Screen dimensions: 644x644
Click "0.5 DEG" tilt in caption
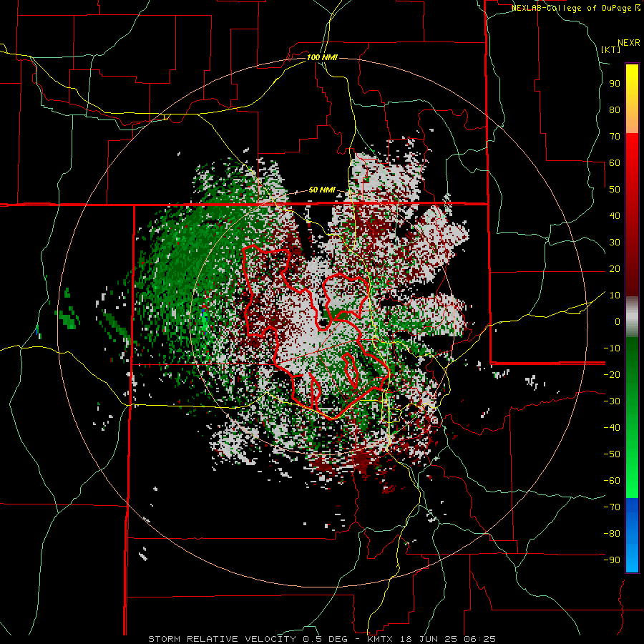pos(325,639)
